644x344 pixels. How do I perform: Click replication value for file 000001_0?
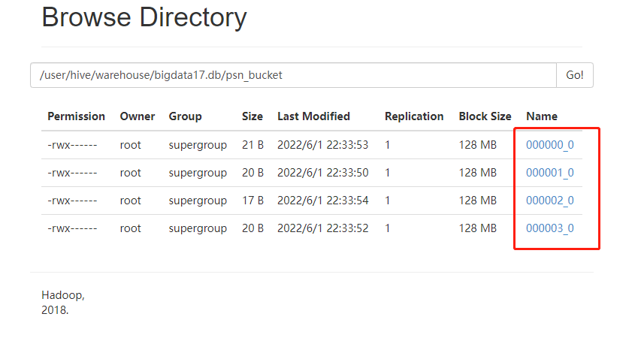[388, 173]
